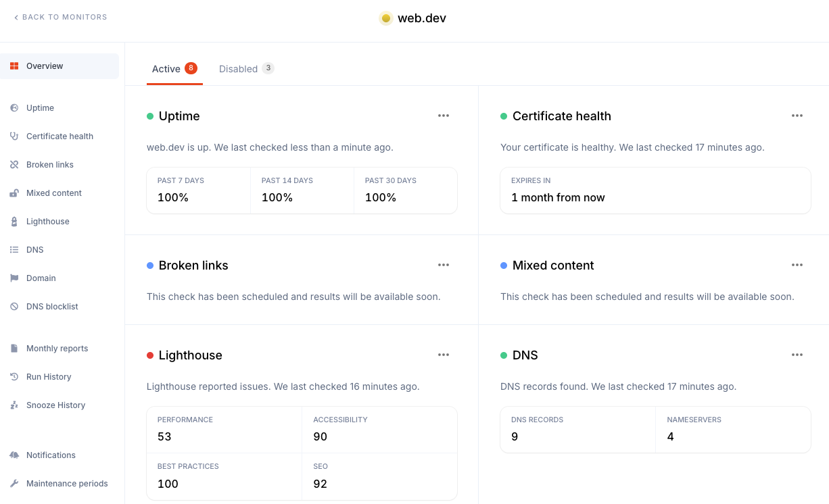Image resolution: width=829 pixels, height=504 pixels.
Task: Open the DNS card three-dot menu
Action: pos(797,355)
